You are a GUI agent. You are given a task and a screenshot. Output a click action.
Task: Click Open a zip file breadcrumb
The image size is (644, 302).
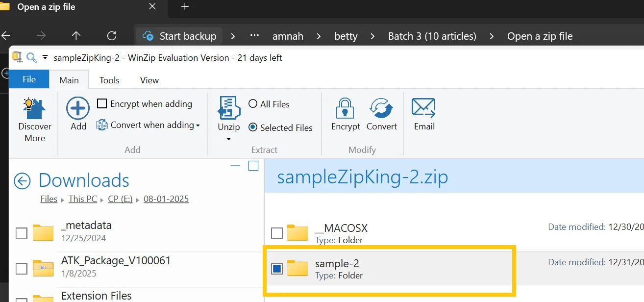point(540,36)
